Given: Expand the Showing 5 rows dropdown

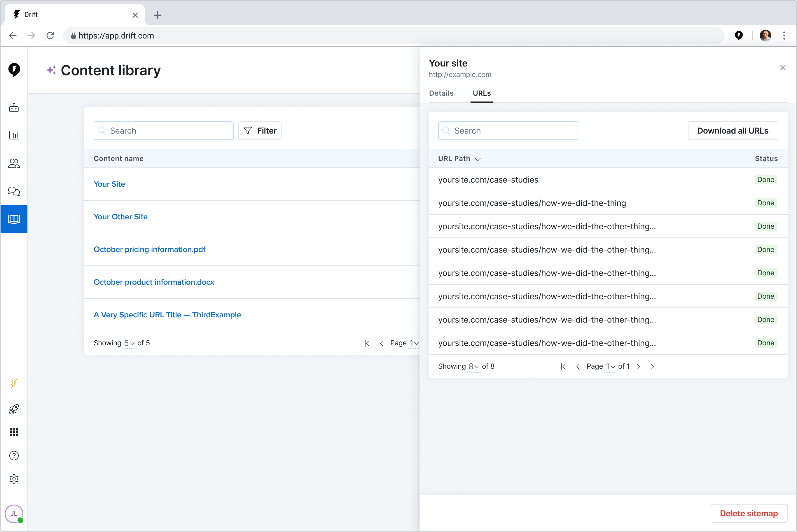Looking at the screenshot, I should click(129, 343).
